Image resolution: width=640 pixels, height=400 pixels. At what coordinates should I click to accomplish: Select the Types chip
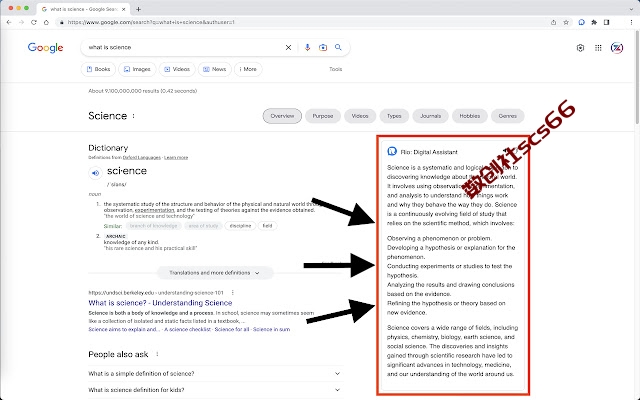[x=394, y=116]
